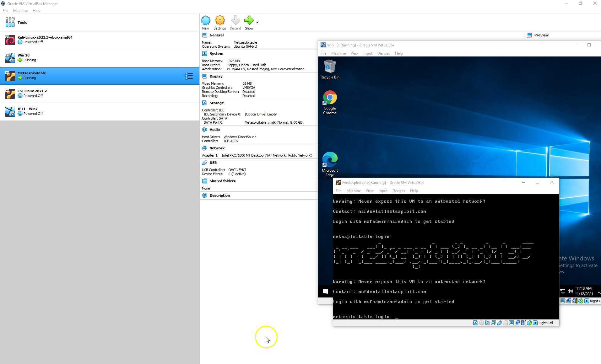Click the Tools entry in the sidebar

(x=22, y=22)
